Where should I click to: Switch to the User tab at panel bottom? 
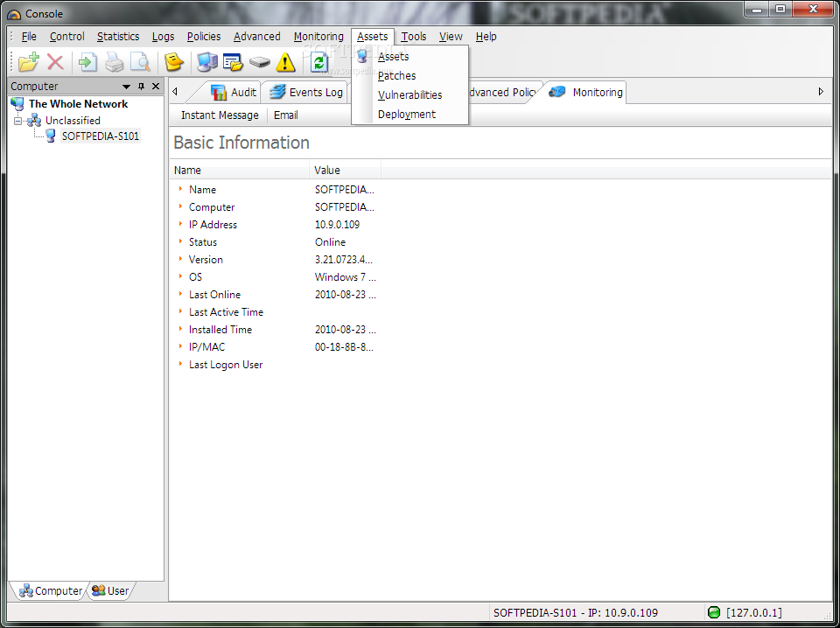[x=110, y=590]
